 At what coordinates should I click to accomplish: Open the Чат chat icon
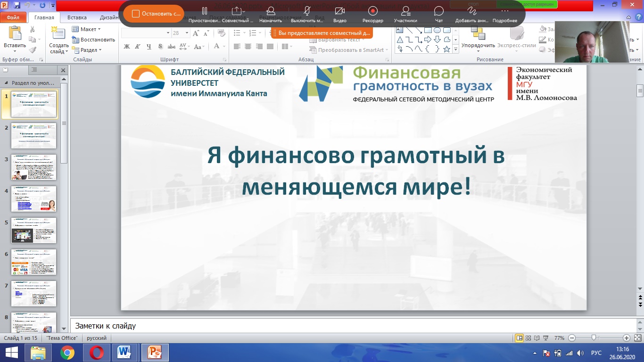(x=439, y=14)
